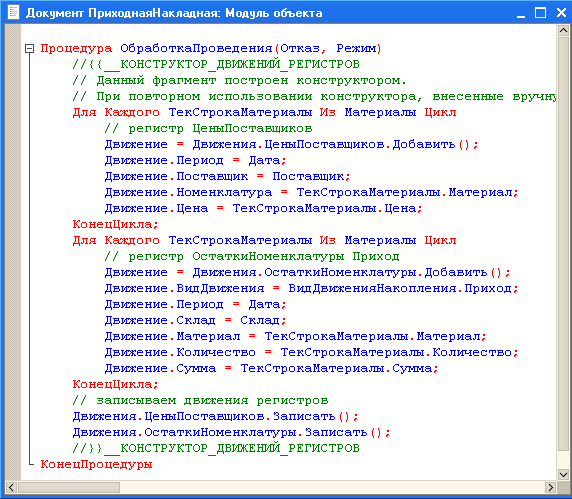Click the horizontal scrollbar left arrow

[x=11, y=487]
